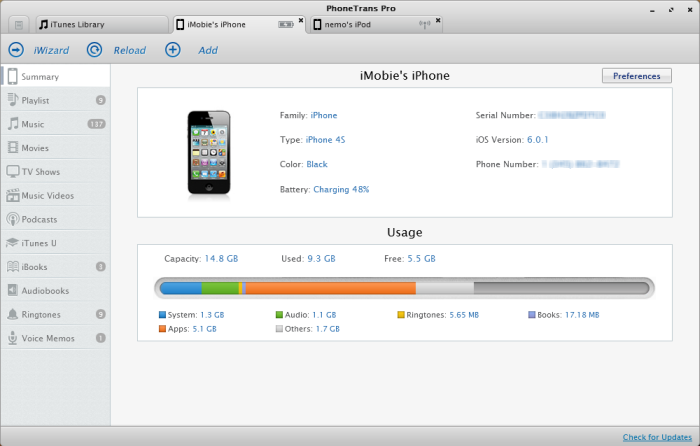Click the phone icon on nemo's iPod tab
700x446 pixels.
pyautogui.click(x=317, y=25)
